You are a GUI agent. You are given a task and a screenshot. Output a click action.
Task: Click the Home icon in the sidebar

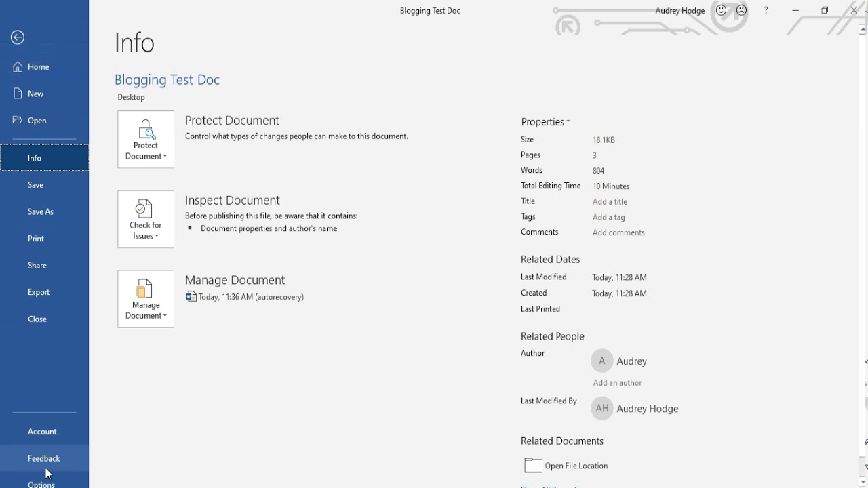[x=18, y=67]
